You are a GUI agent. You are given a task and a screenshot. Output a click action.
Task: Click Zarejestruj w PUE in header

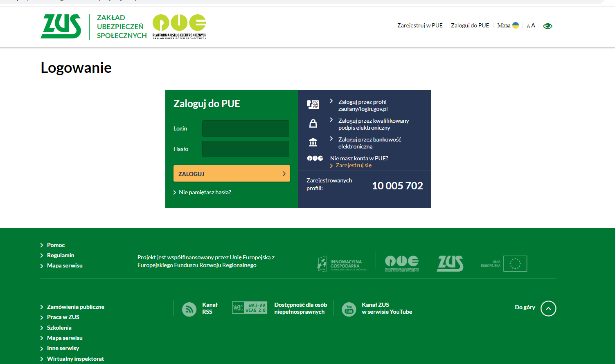420,25
